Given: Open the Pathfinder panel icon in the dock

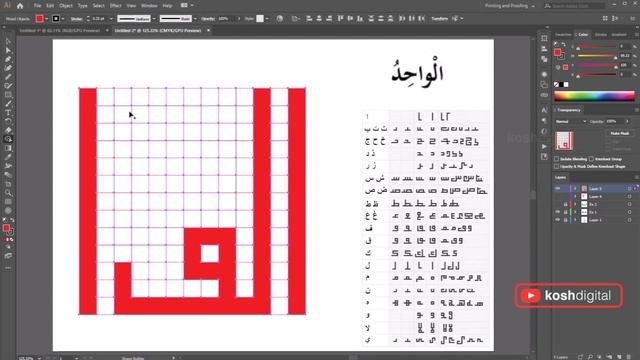Looking at the screenshot, I should [x=544, y=59].
